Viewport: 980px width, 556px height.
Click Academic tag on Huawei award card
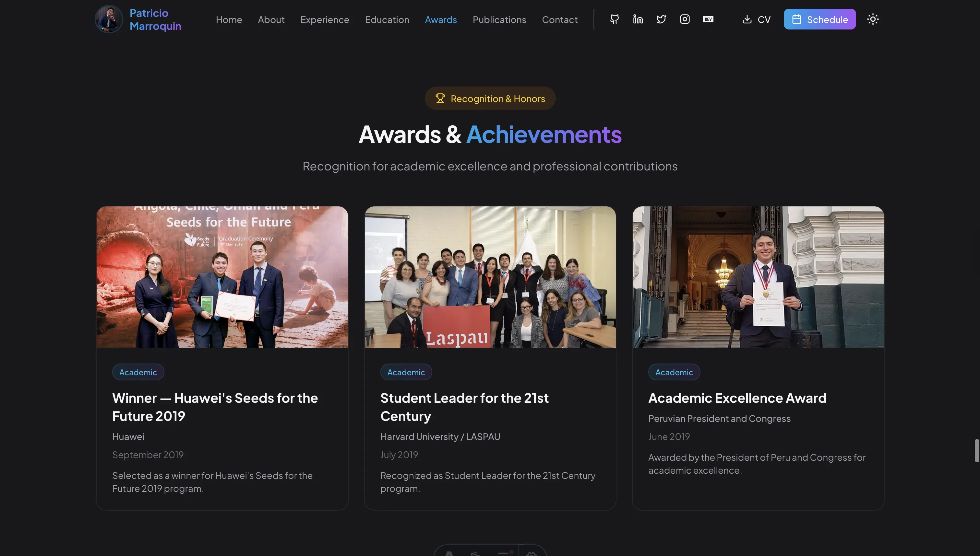pos(138,372)
